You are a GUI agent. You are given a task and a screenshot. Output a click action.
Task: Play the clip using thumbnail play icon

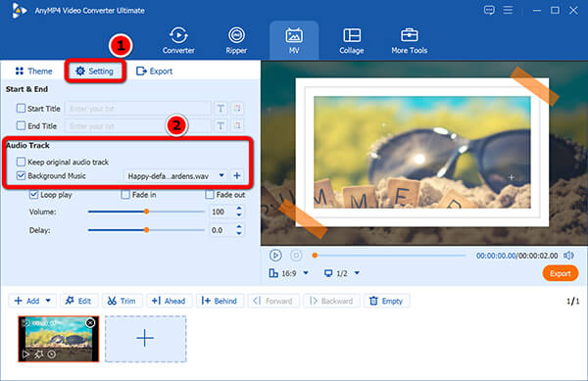[25, 354]
